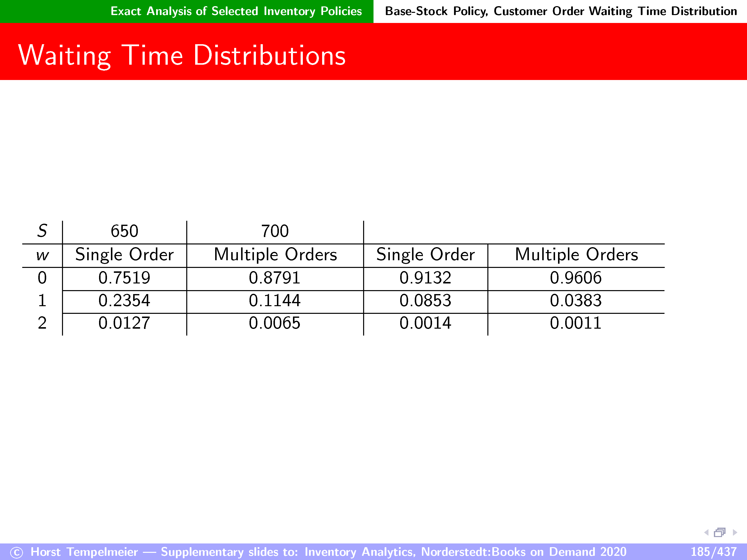Select the S header cell
Screen dimensions: 747x560
42,231
